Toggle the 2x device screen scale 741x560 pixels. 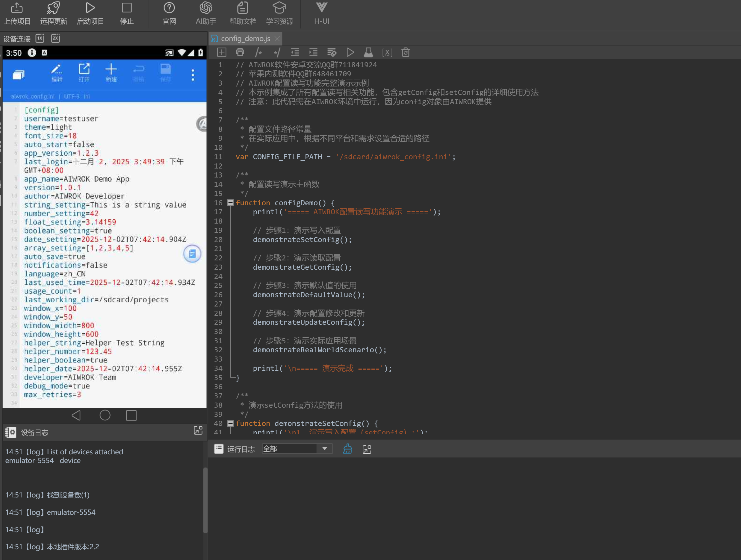56,38
